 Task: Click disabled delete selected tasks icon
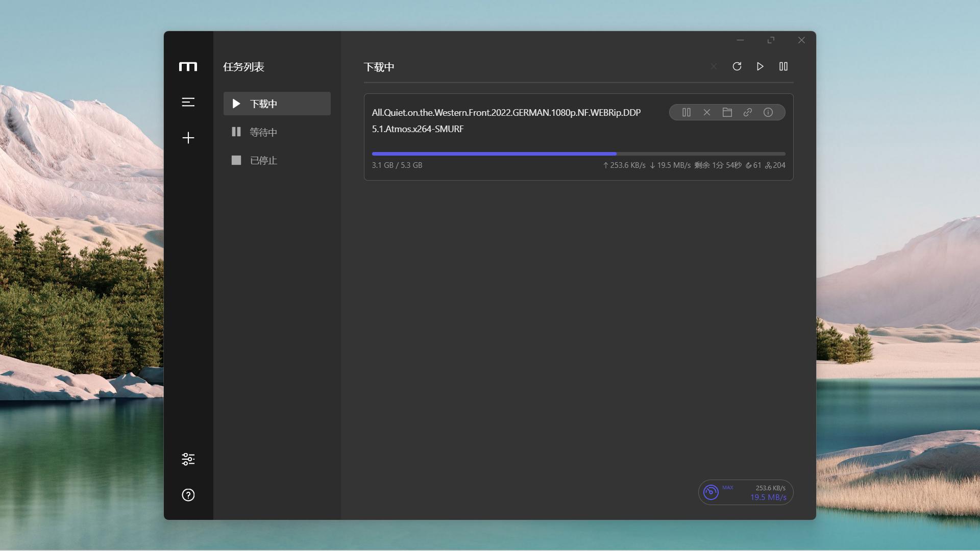coord(714,66)
